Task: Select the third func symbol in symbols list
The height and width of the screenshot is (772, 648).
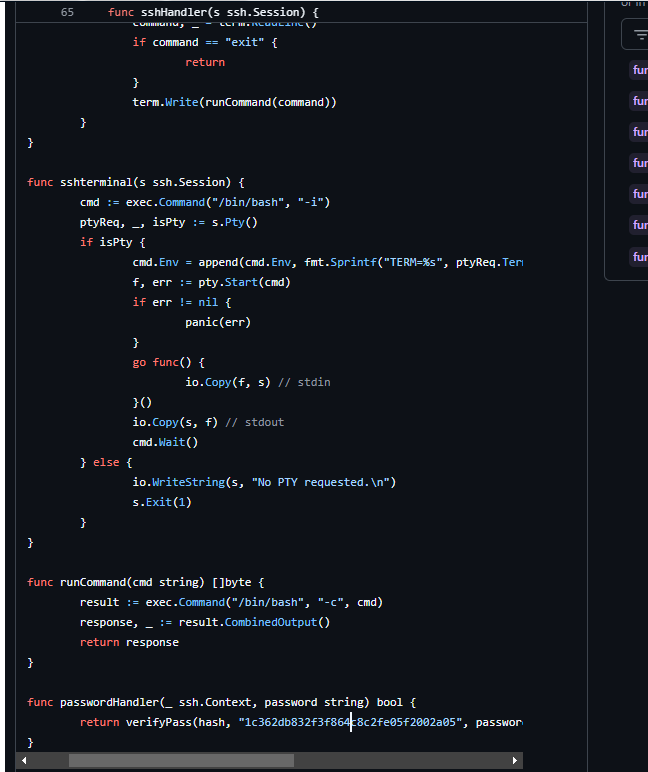Action: click(639, 132)
